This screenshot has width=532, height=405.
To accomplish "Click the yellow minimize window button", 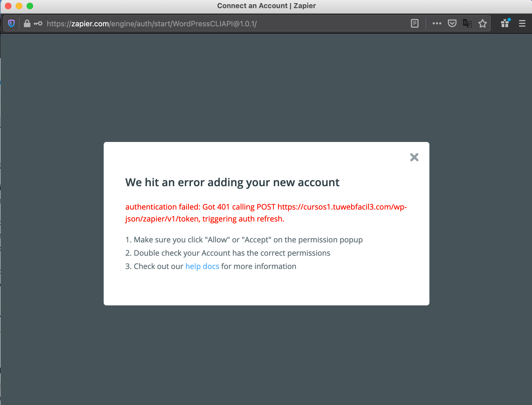I will click(19, 6).
